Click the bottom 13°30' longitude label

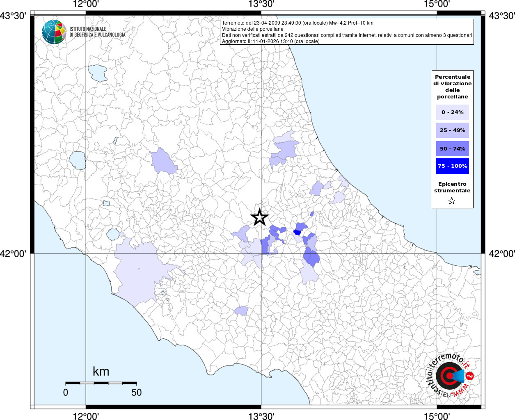(x=261, y=416)
